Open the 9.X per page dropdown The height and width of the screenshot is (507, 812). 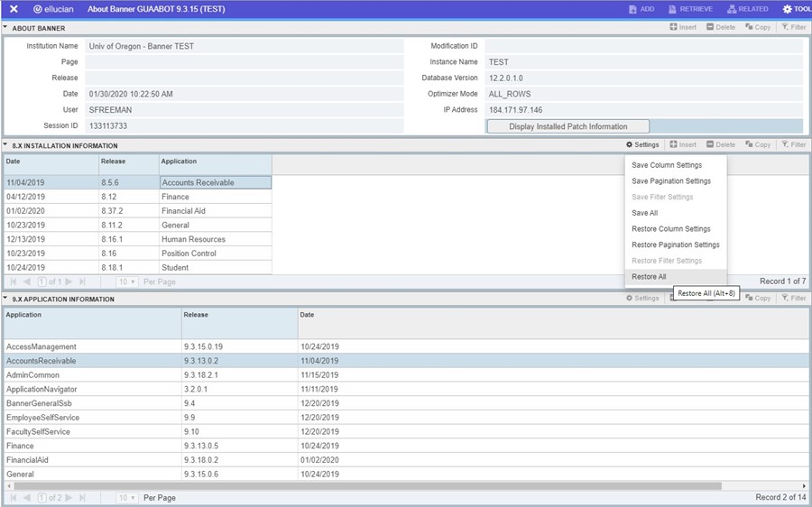[x=126, y=498]
